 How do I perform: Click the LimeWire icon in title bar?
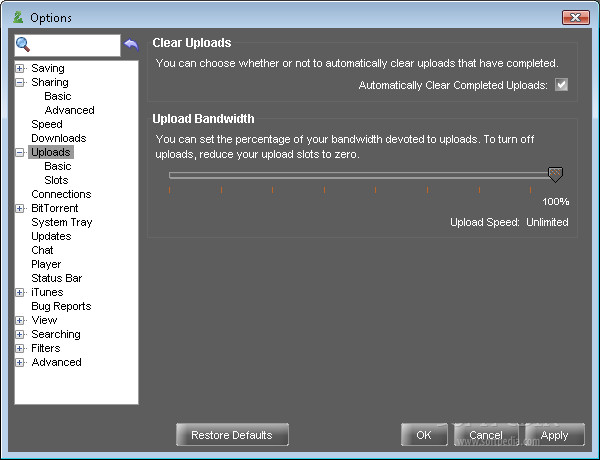18,17
